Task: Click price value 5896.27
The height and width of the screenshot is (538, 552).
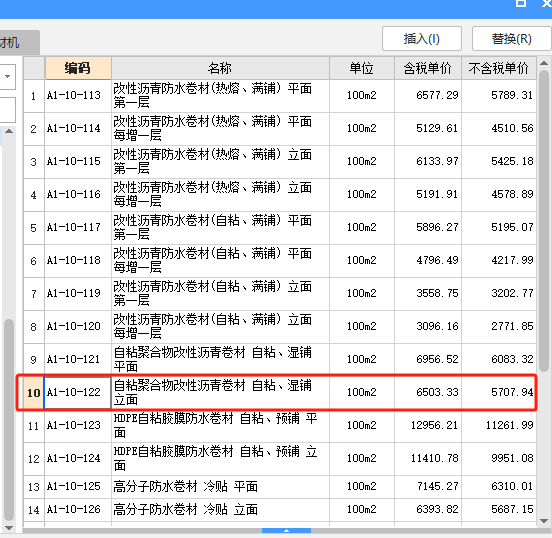Action: 437,227
